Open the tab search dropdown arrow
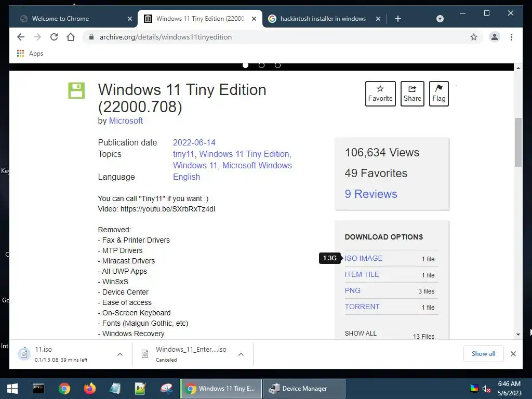The image size is (532, 399). tap(440, 19)
